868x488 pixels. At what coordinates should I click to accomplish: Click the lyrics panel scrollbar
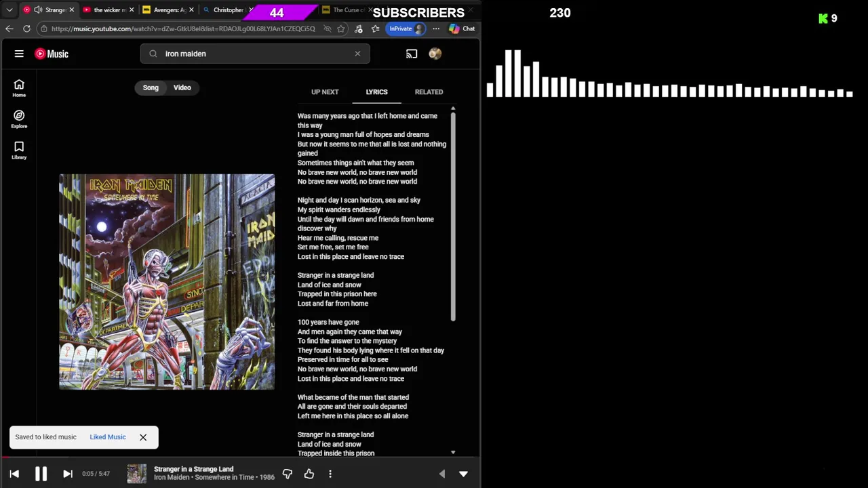(452, 216)
